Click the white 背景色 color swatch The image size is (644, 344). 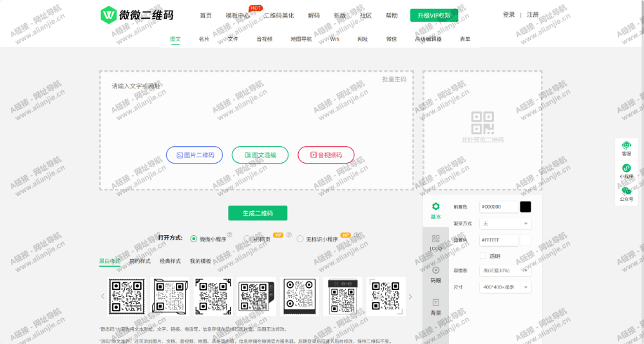(x=526, y=240)
